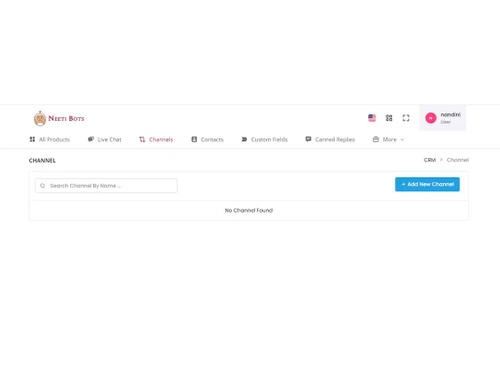Open the Contacts page
Screen dimensions: 500x375
point(207,139)
